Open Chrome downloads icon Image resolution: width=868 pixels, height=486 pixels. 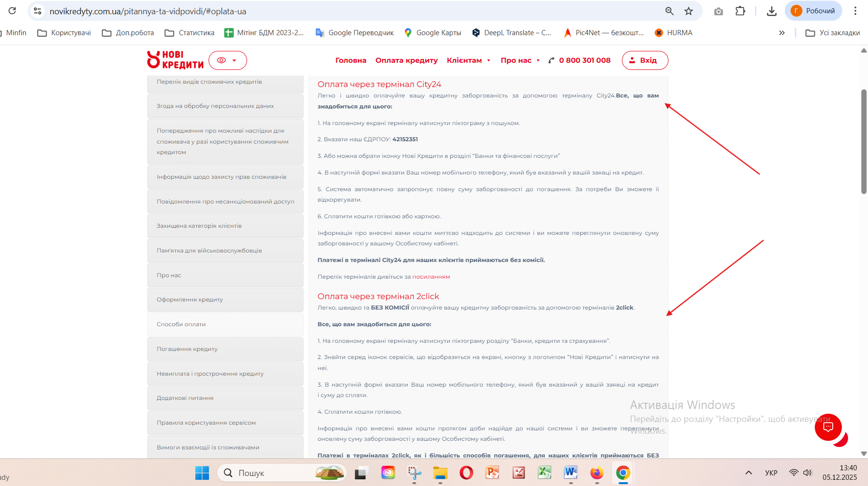(x=772, y=11)
